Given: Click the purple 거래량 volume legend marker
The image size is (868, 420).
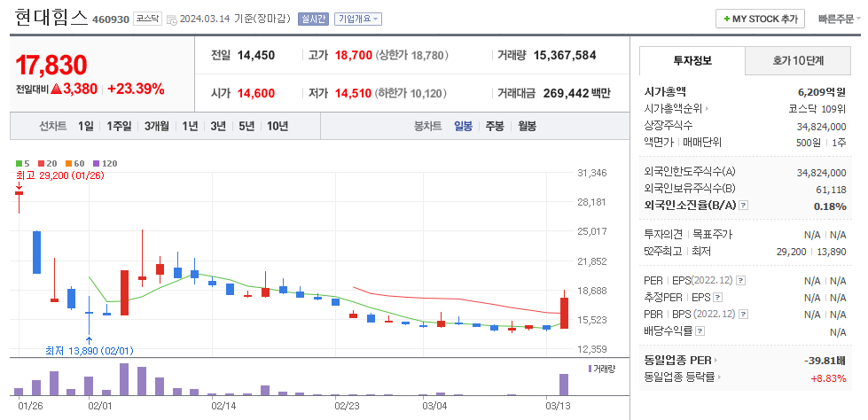Looking at the screenshot, I should click(x=590, y=369).
